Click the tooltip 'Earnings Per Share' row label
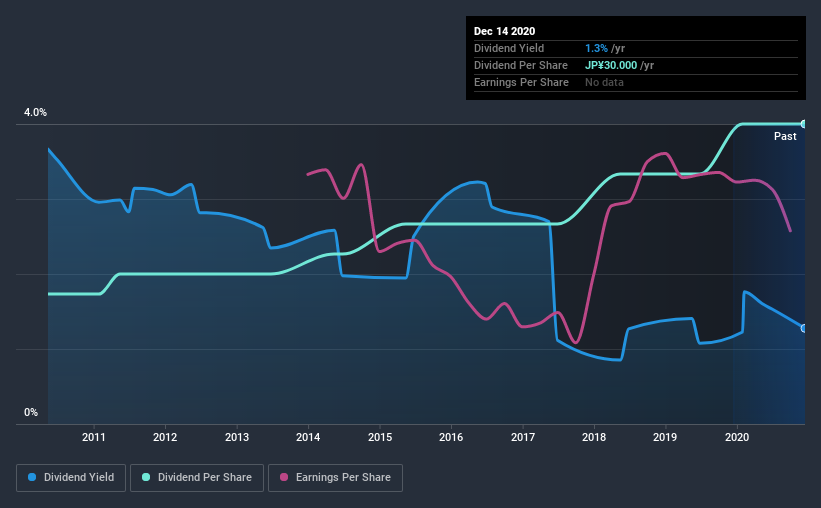The image size is (821, 508). click(x=521, y=83)
